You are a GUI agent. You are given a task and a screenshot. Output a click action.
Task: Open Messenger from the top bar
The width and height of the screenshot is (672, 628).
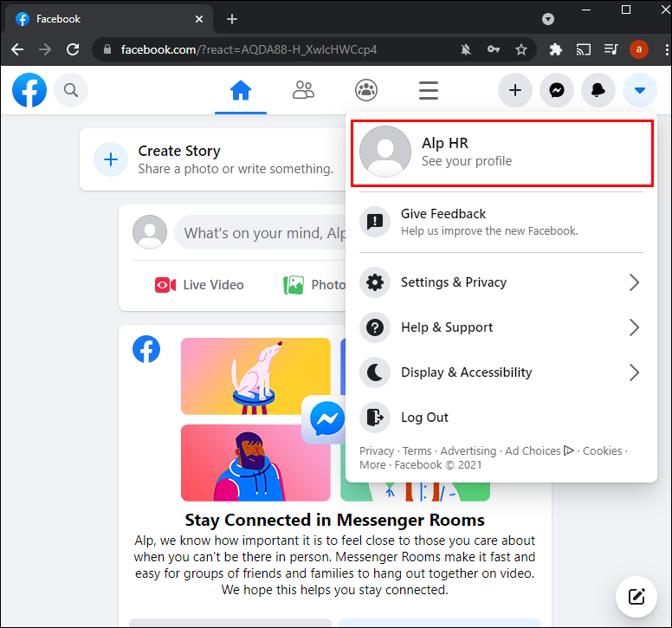pyautogui.click(x=557, y=90)
